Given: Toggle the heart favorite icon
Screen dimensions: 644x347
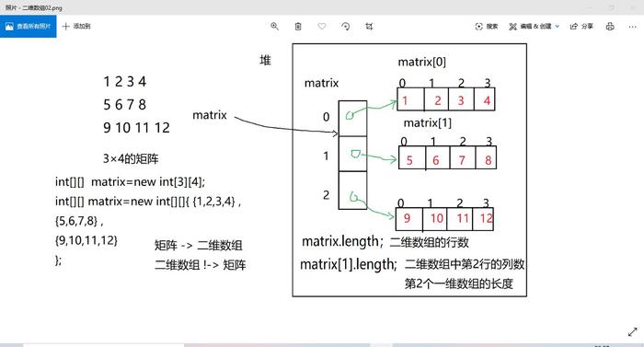Looking at the screenshot, I should click(322, 27).
